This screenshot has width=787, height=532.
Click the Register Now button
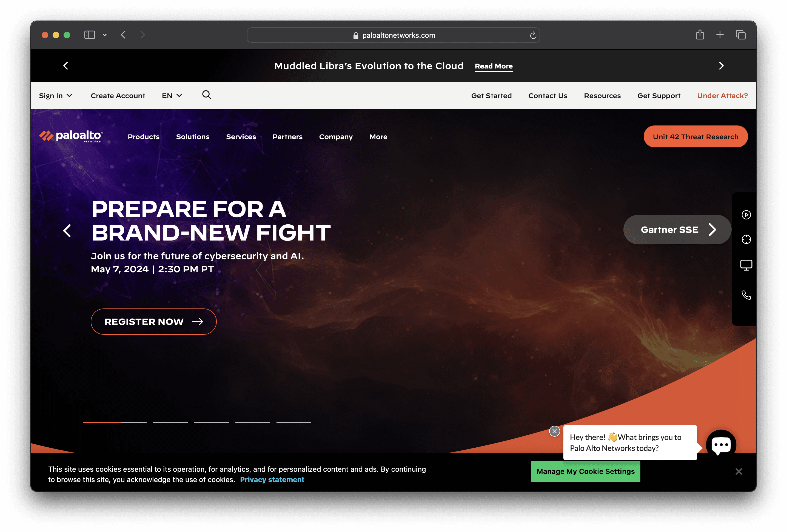tap(153, 321)
